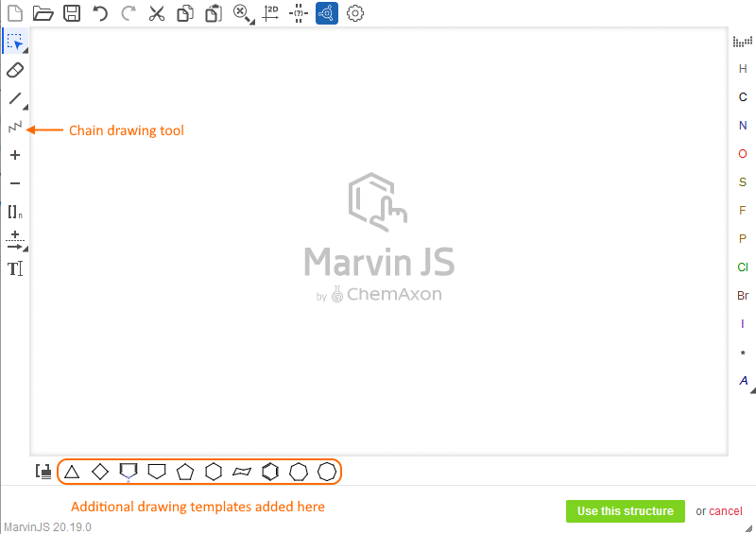Click Use this structure button

tap(626, 511)
